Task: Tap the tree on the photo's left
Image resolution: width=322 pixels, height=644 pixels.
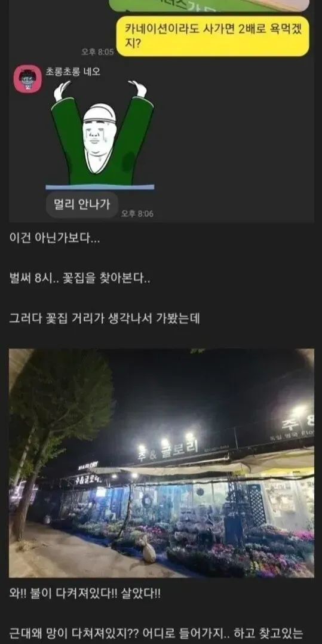Action: pos(57,436)
